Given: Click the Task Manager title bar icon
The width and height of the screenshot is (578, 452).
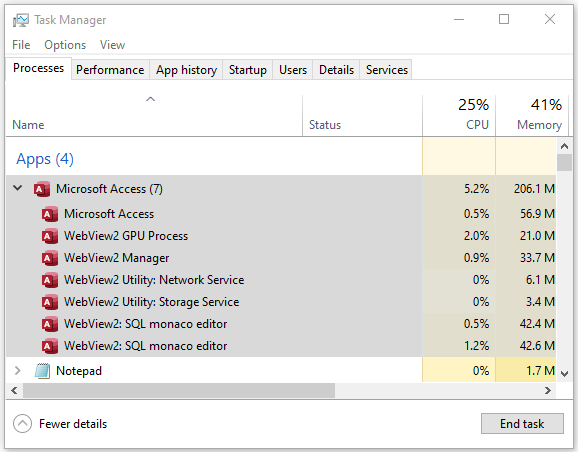Looking at the screenshot, I should 21,20.
